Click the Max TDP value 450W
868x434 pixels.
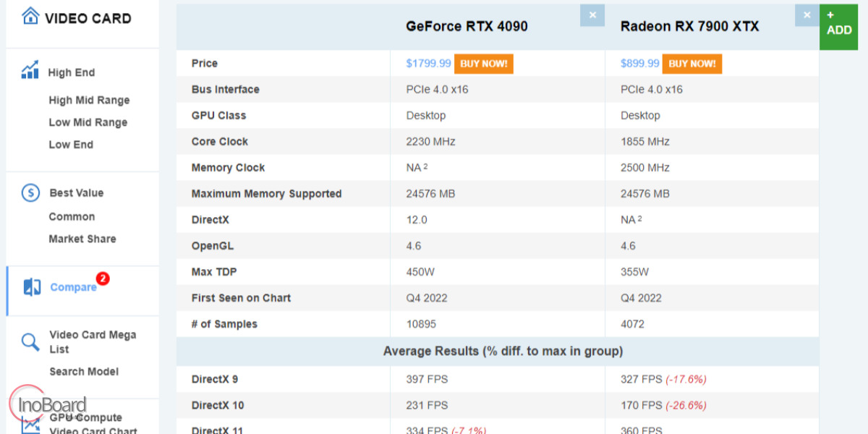(x=421, y=272)
